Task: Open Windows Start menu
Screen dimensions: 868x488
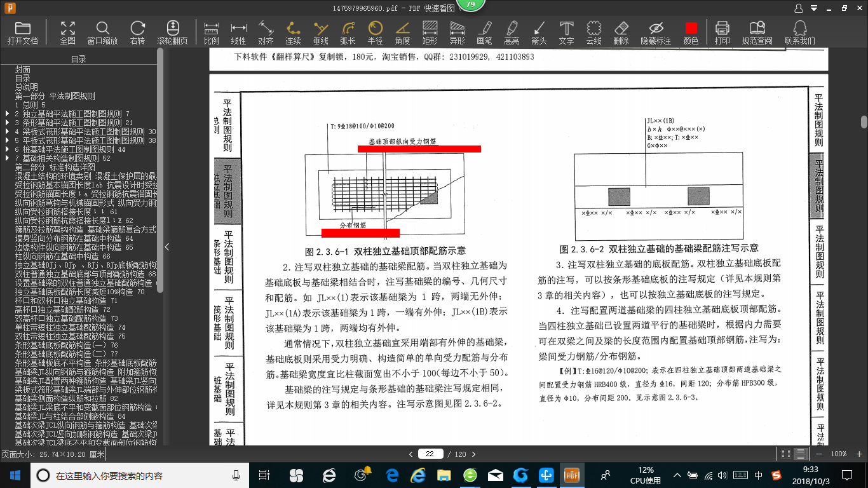Action: [15, 474]
